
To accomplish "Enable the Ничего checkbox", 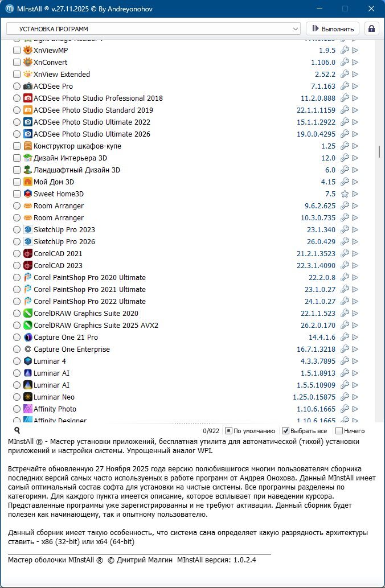I will pos(339,431).
